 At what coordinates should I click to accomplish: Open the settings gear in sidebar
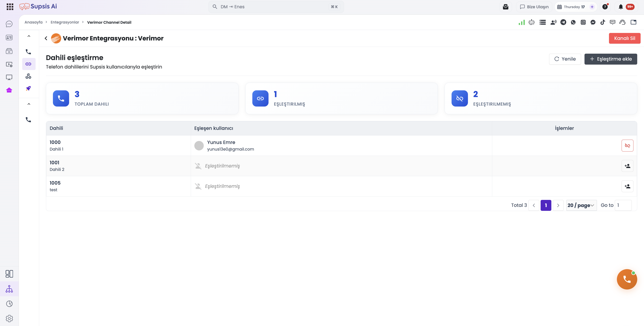pos(9,318)
